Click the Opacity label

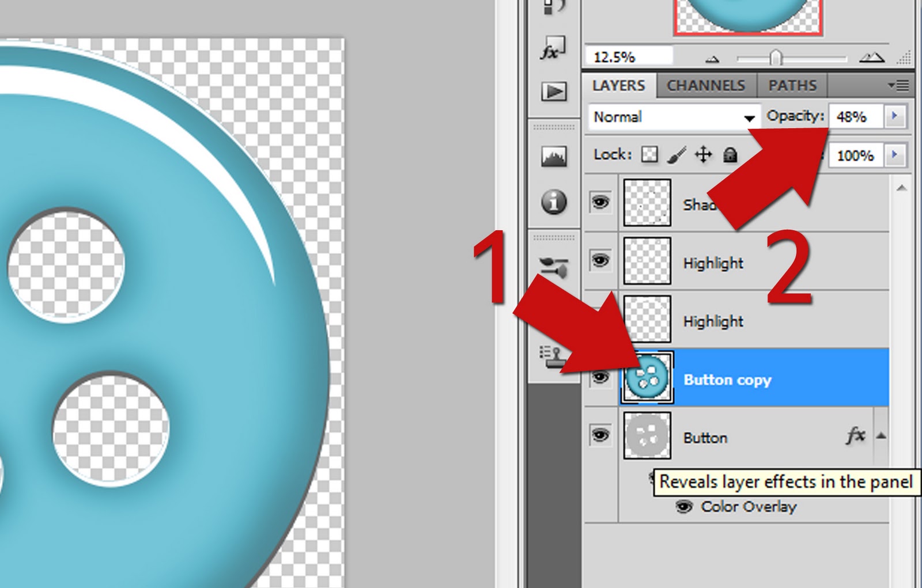795,116
